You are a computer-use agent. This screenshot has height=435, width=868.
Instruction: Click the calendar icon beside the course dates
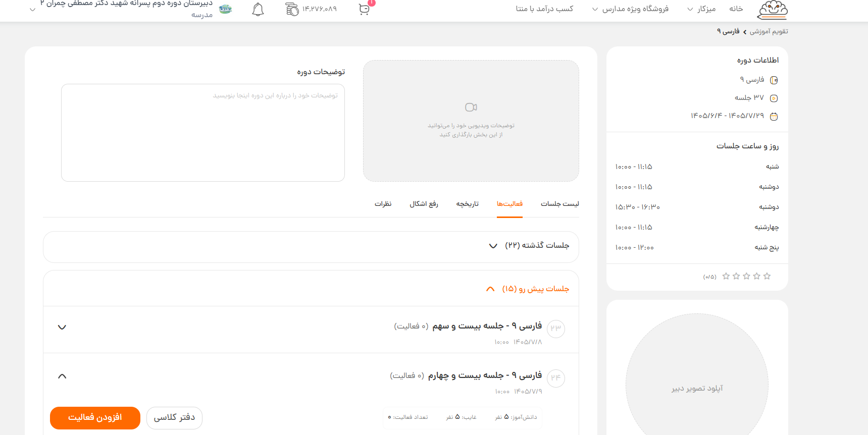[x=774, y=117]
